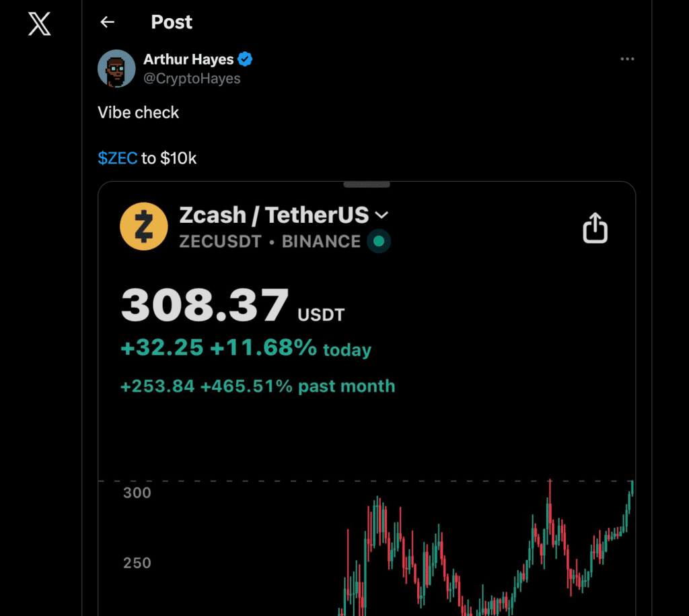The width and height of the screenshot is (689, 616).
Task: Open the @CryptoHayes handle link
Action: (192, 79)
